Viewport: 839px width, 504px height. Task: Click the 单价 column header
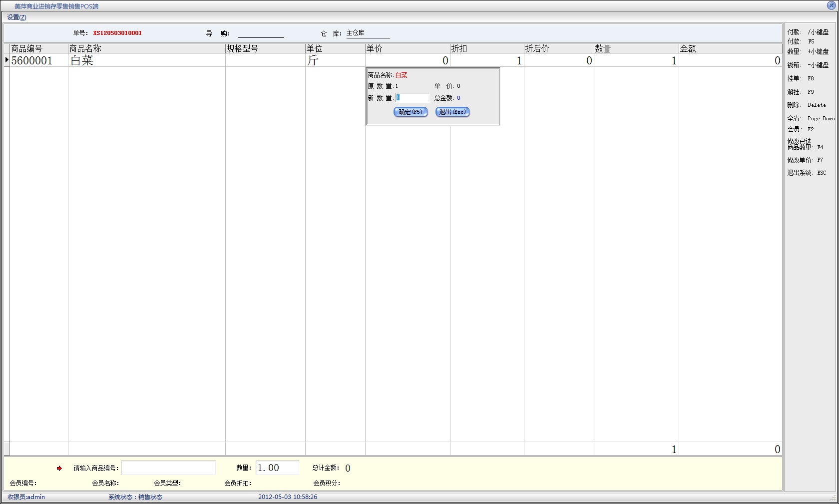407,48
